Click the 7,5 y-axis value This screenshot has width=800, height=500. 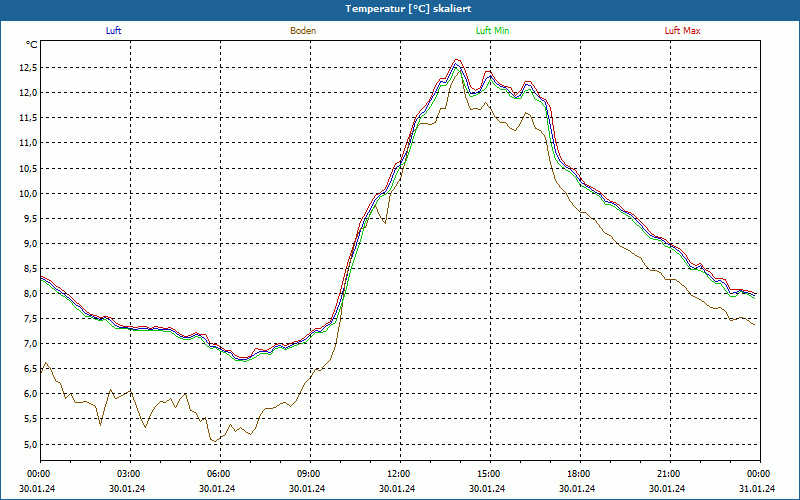pyautogui.click(x=30, y=318)
